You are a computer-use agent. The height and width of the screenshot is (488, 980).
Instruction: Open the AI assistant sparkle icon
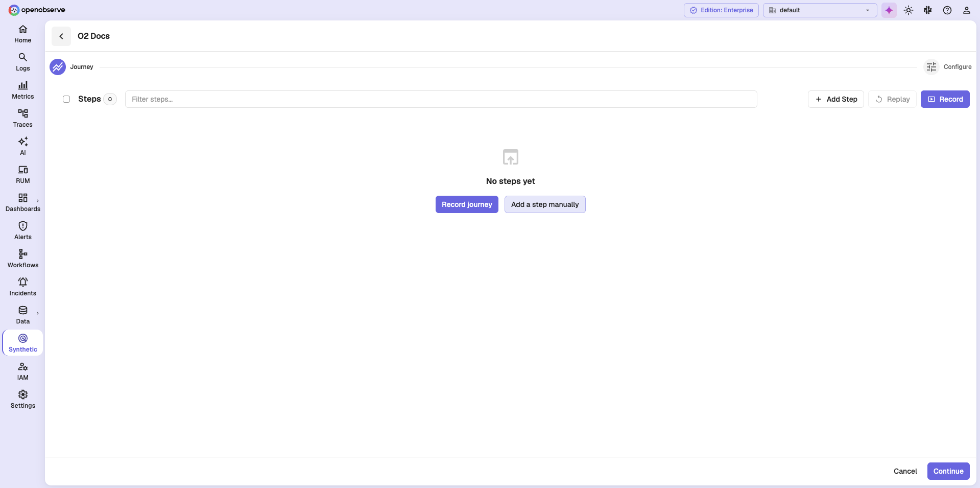tap(889, 10)
